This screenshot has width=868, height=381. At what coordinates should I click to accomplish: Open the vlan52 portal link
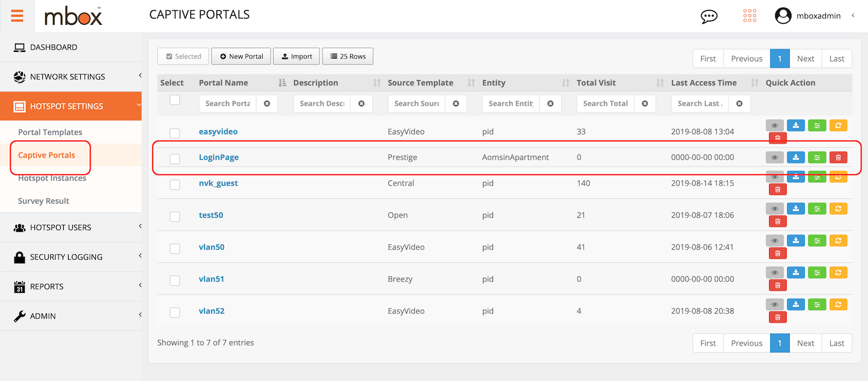point(212,311)
